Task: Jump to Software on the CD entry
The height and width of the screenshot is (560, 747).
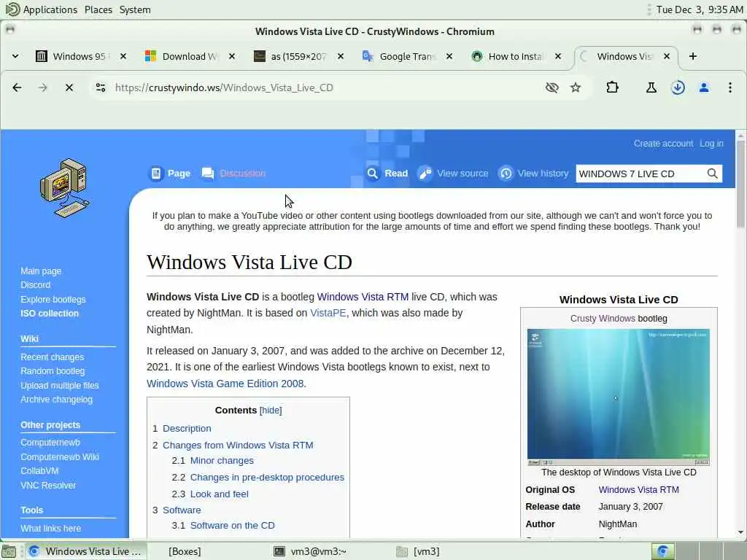Action: pyautogui.click(x=233, y=525)
